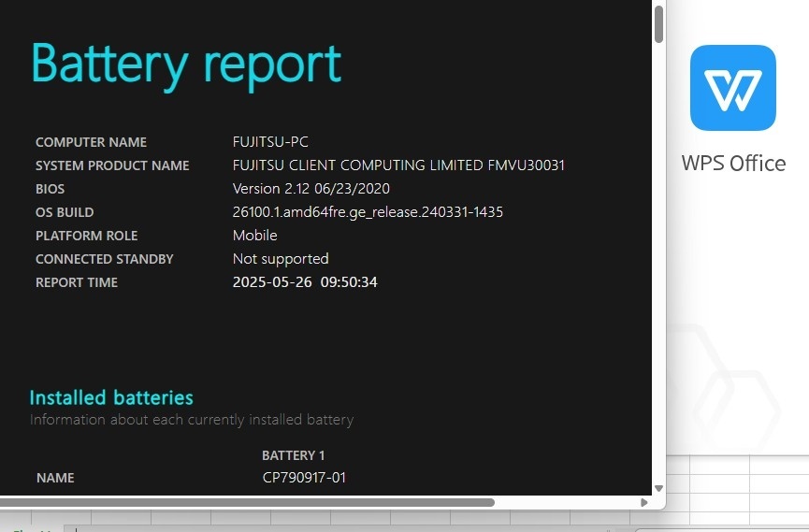Click the vertical scrollbar thumb in battery report
The width and height of the screenshot is (809, 532).
pyautogui.click(x=658, y=23)
